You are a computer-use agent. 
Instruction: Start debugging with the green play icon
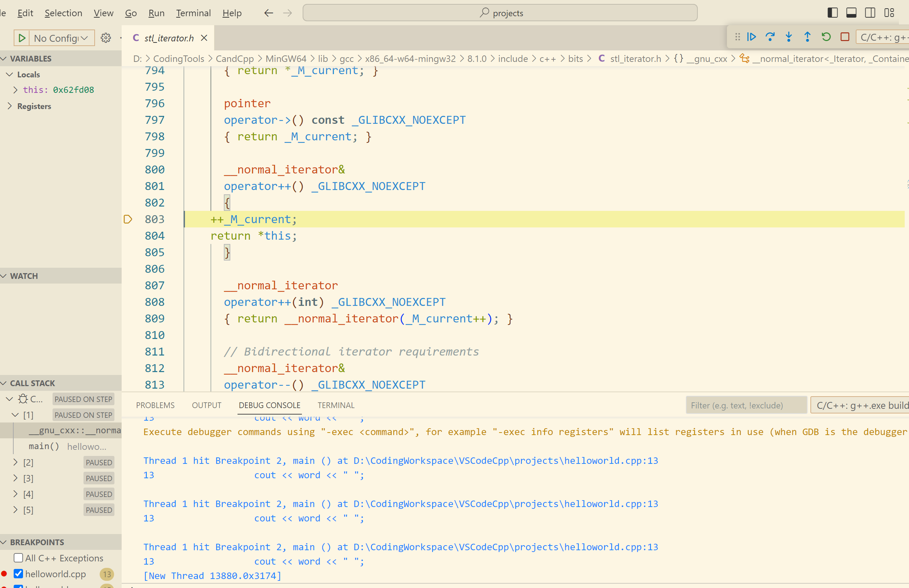click(x=22, y=38)
